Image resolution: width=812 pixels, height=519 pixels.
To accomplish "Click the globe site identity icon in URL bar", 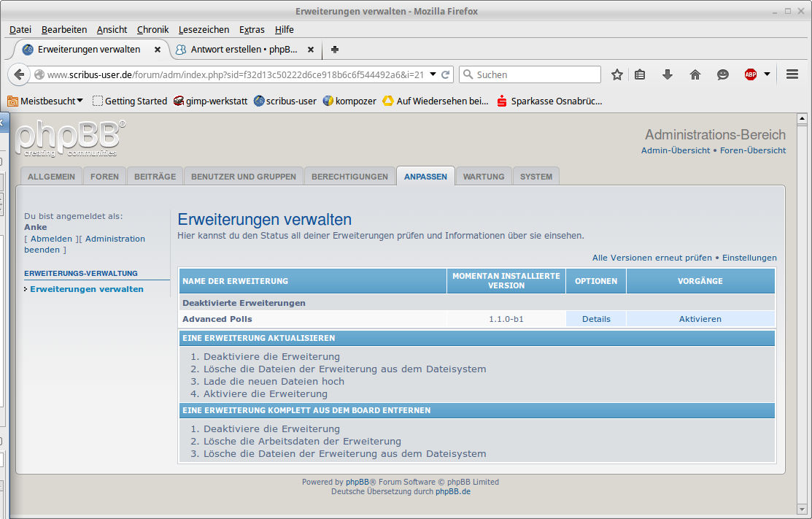I will 39,74.
